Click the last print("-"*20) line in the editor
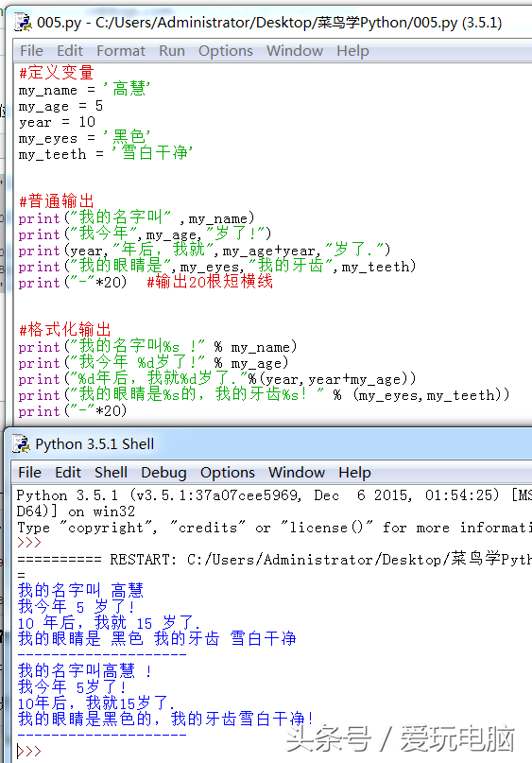 [73, 410]
